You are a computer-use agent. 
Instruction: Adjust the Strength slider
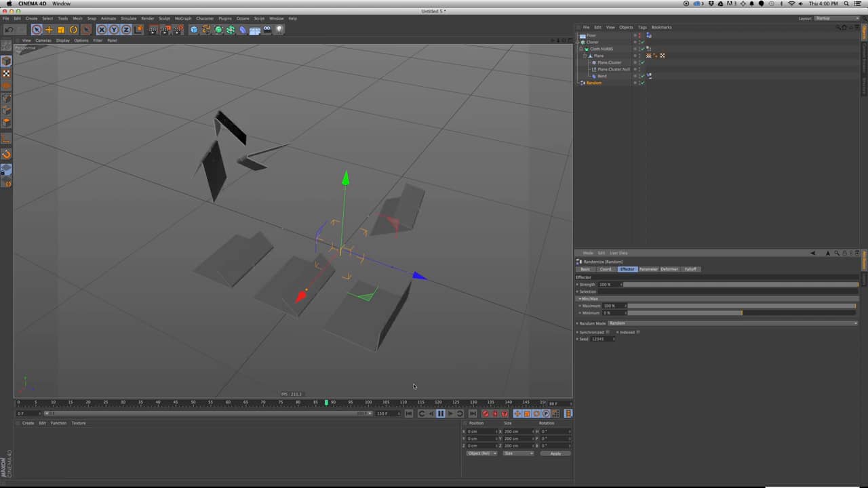tap(741, 285)
